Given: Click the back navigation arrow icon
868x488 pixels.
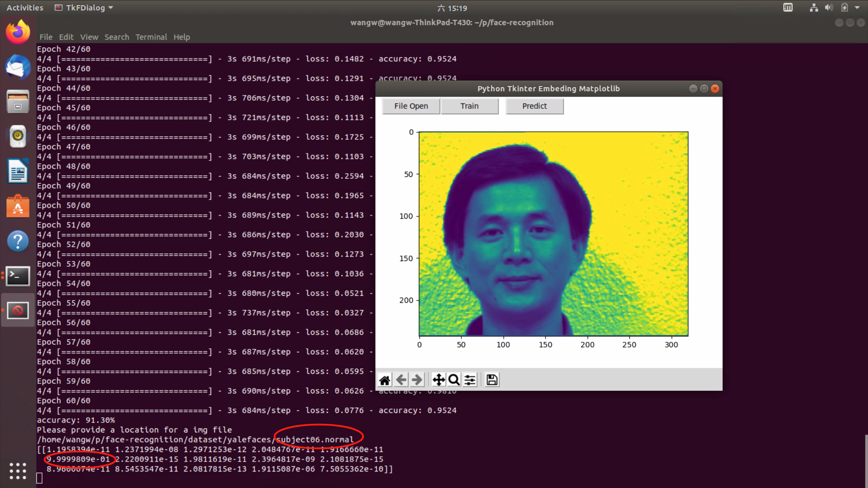Looking at the screenshot, I should pos(400,380).
